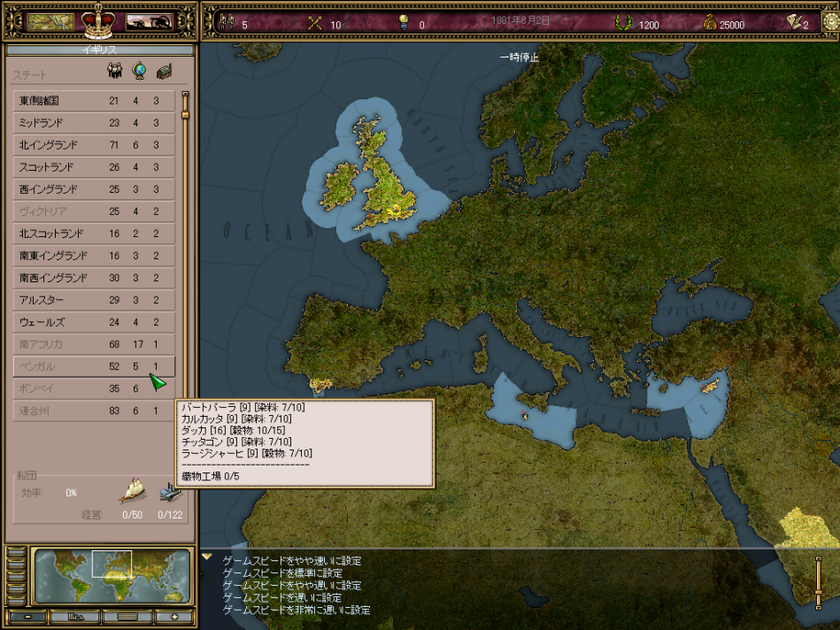The width and height of the screenshot is (840, 630).
Task: Sort states by the globe icon column
Action: click(139, 71)
